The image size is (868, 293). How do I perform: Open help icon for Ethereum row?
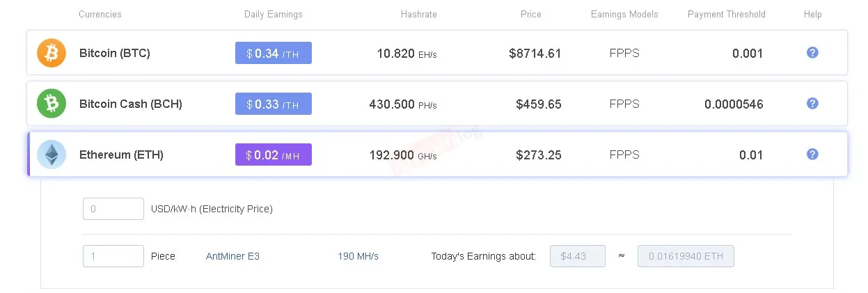pos(812,154)
